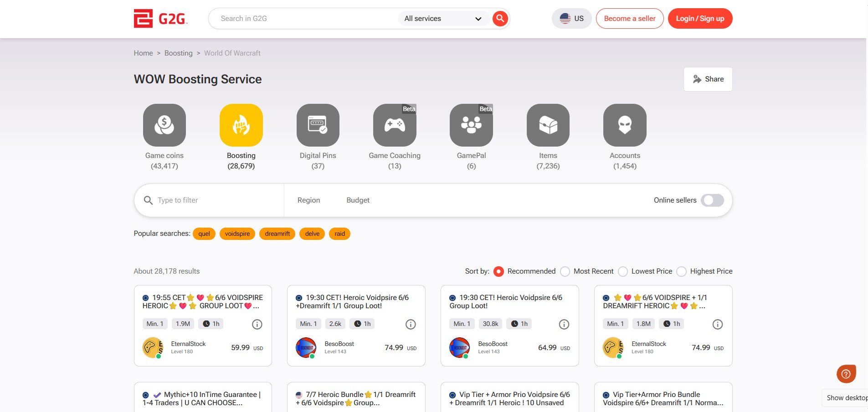This screenshot has height=412, width=868.
Task: Enable the Online sellers toggle
Action: [x=712, y=200]
